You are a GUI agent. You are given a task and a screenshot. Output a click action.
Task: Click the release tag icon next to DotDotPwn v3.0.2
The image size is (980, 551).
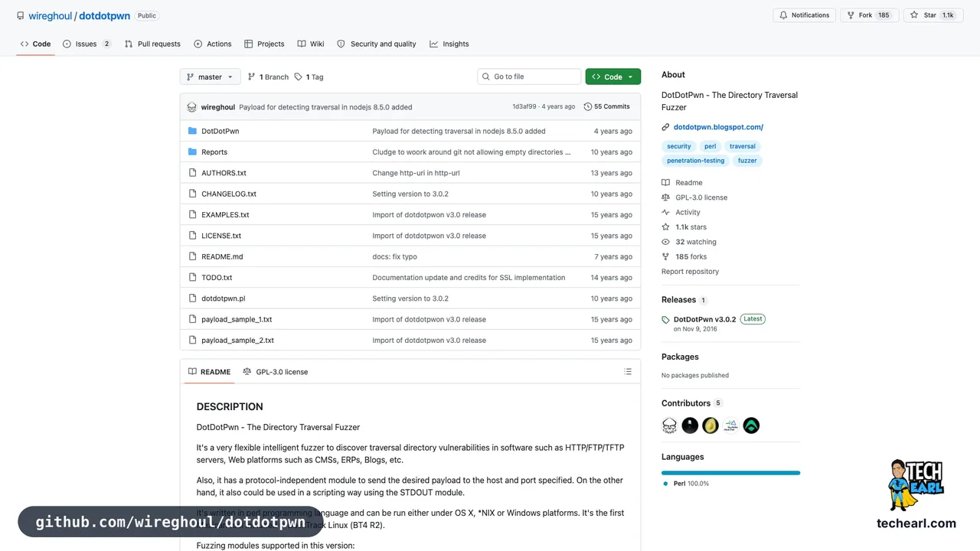pyautogui.click(x=666, y=320)
